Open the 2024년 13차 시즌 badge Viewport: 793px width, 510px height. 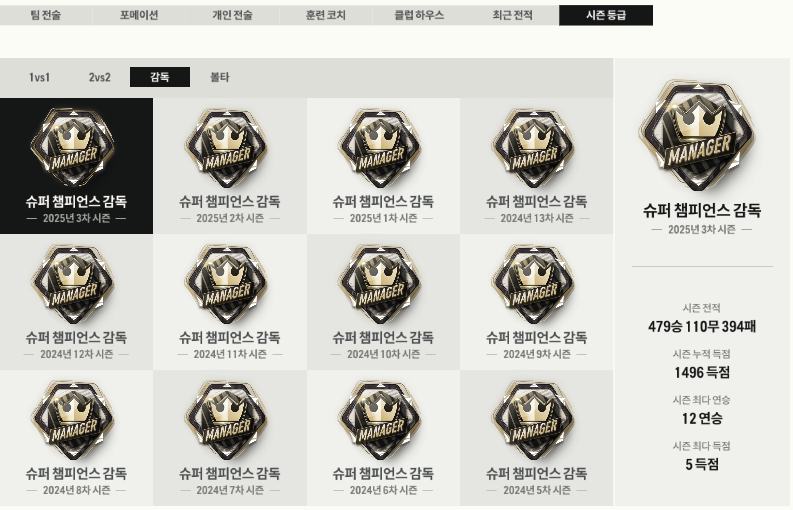[537, 166]
